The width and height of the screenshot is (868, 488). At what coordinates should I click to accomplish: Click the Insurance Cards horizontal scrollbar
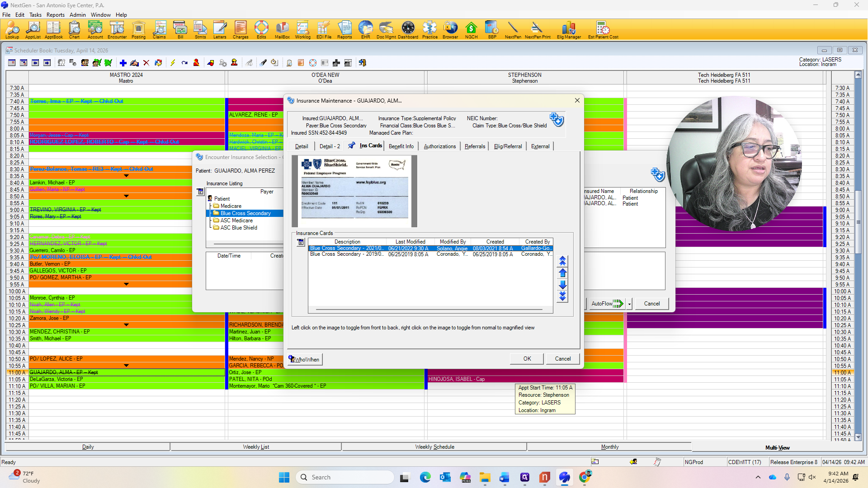(x=429, y=310)
